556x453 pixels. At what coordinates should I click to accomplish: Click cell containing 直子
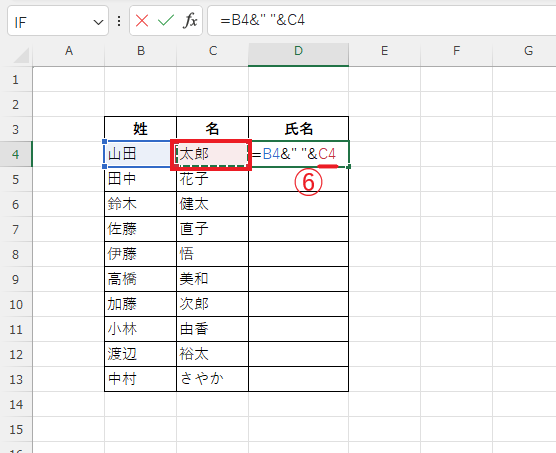pos(213,229)
